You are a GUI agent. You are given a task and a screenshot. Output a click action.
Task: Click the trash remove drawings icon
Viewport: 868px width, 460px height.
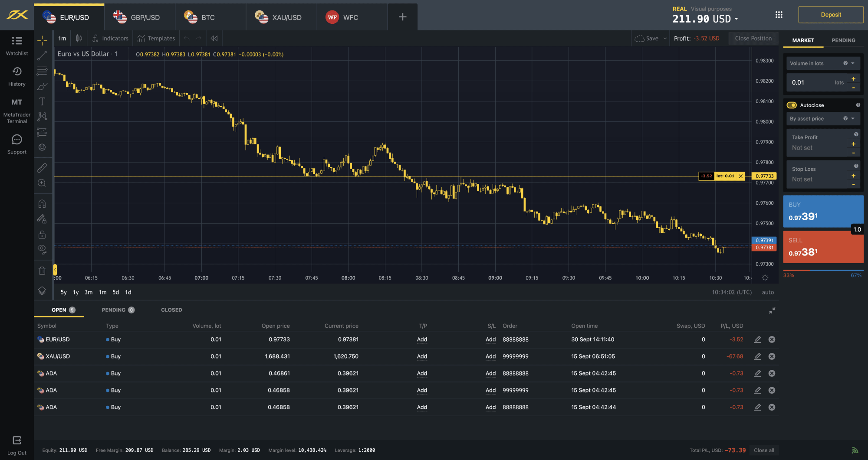(x=42, y=271)
